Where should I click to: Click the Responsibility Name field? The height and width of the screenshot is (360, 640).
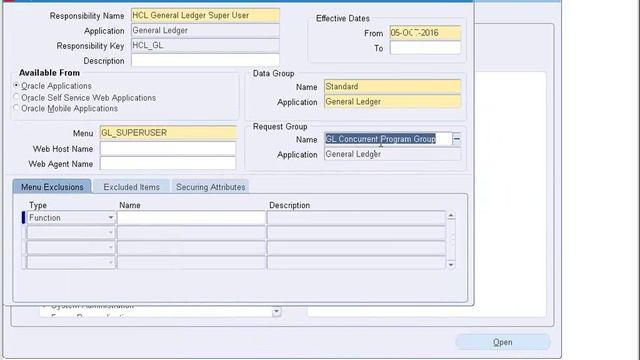205,16
